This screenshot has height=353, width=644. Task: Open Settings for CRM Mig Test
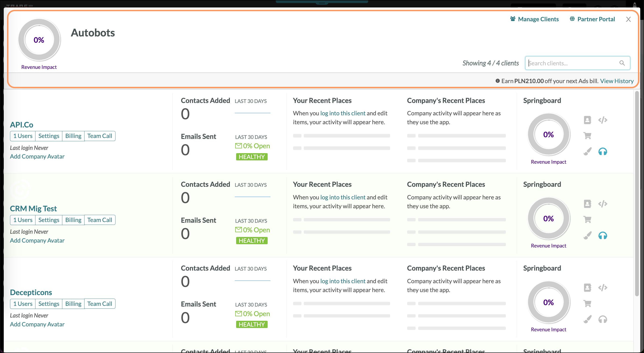[x=49, y=220]
